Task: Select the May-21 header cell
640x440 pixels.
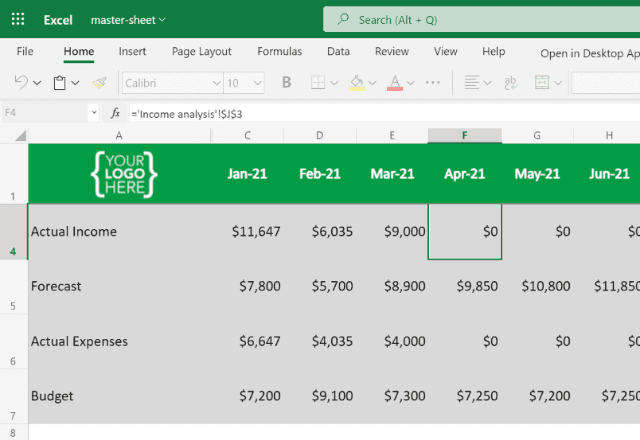Action: [537, 174]
